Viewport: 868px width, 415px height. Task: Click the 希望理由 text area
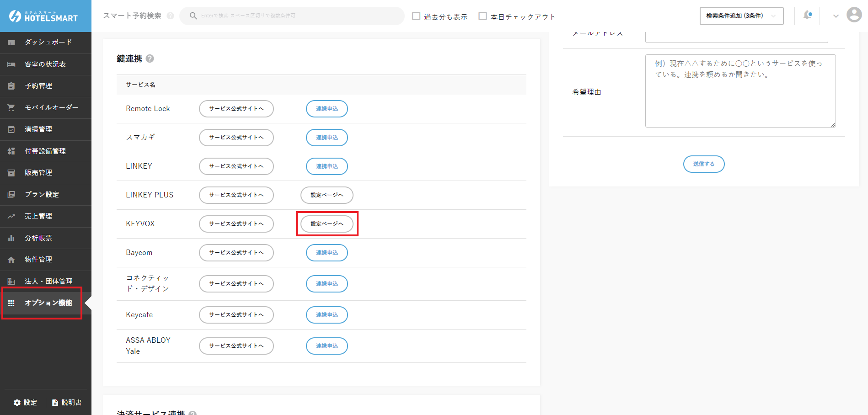click(740, 91)
